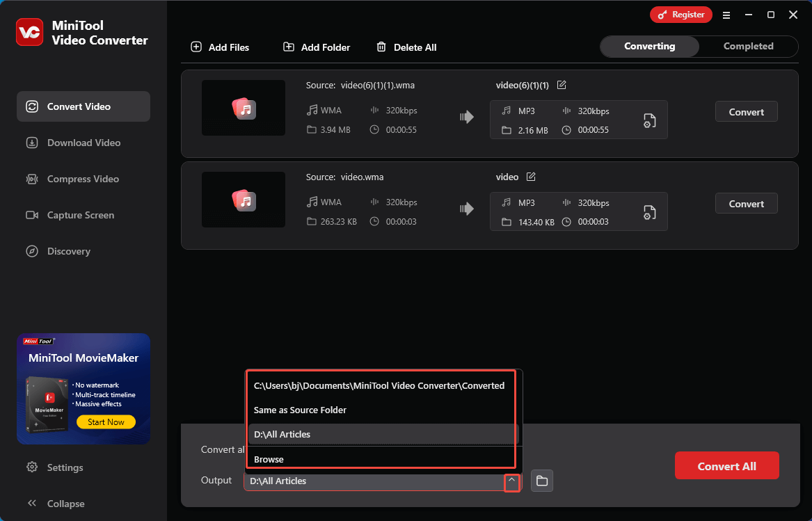This screenshot has height=521, width=812.
Task: Click the Download Video icon
Action: [x=32, y=143]
